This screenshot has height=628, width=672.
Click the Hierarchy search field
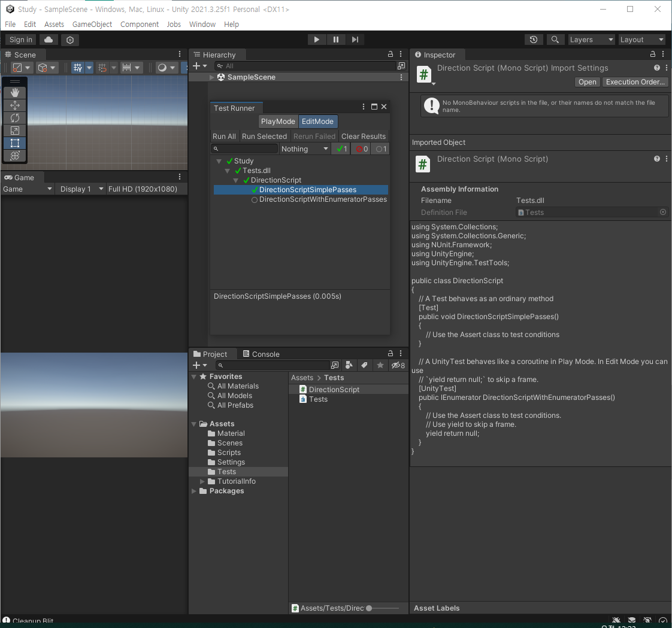pos(305,66)
